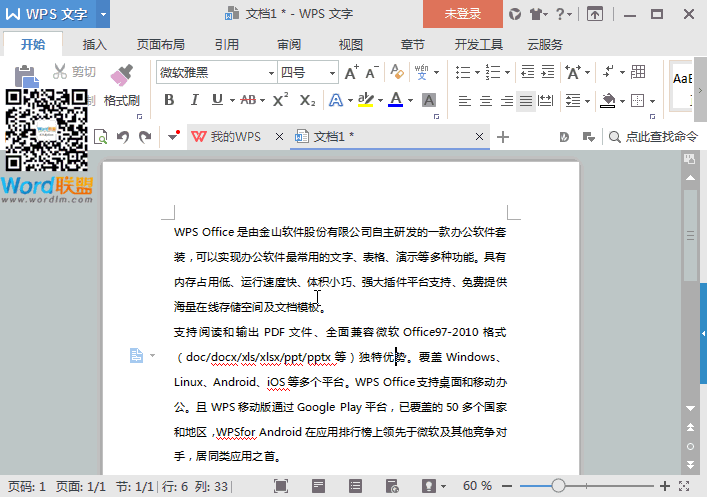Open the 开发工具 ribbon tab
Viewport: 707px width, 497px height.
pos(478,45)
